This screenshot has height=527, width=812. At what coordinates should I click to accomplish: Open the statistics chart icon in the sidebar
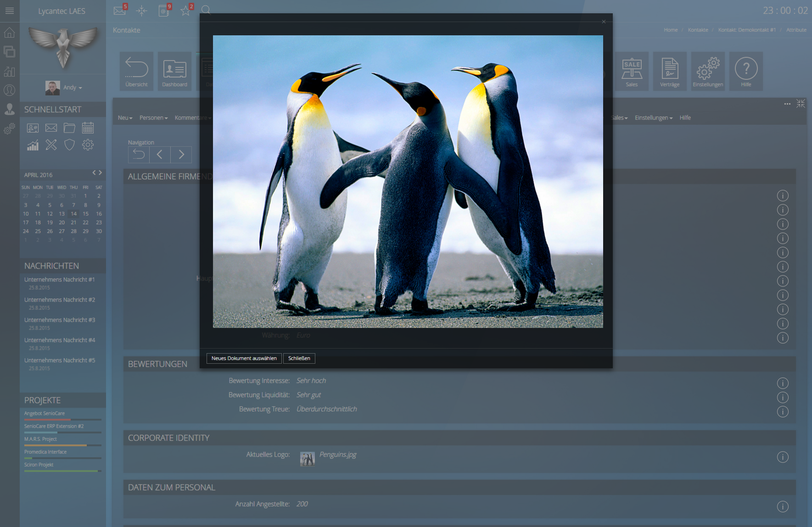pos(9,72)
